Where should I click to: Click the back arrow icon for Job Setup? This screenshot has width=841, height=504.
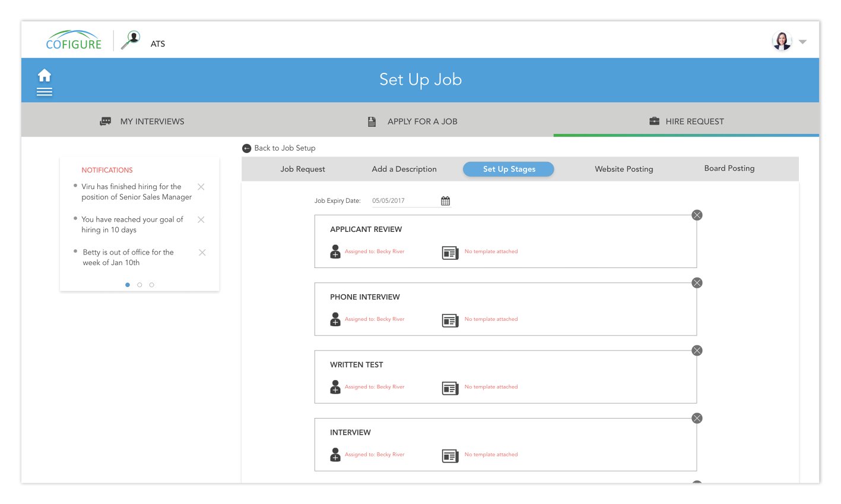pos(247,148)
